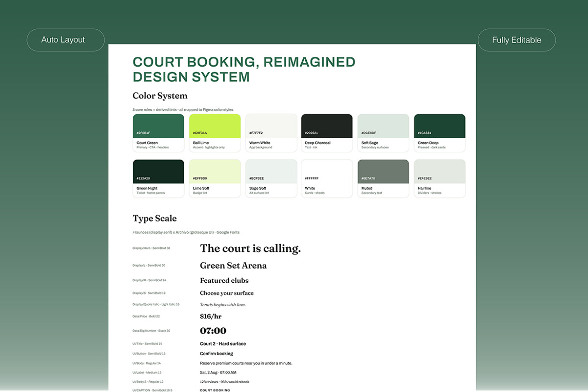The height and width of the screenshot is (392, 588).
Task: Select the Hairline #E4E9E2 swatch
Action: pos(440,178)
